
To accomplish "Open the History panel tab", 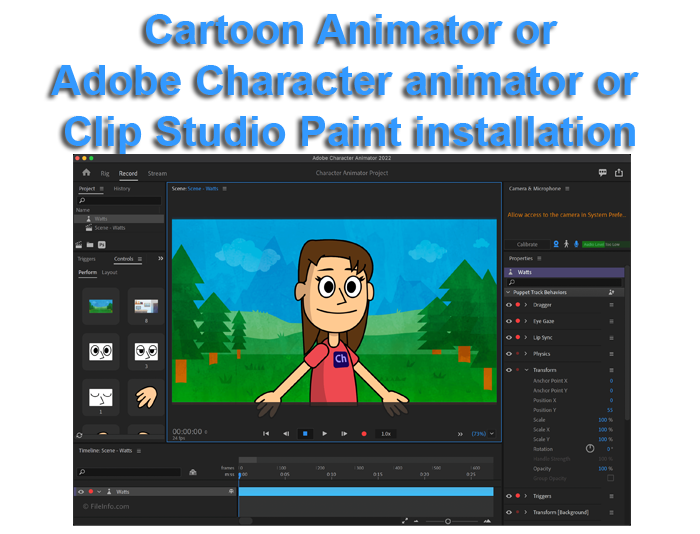I will pos(122,188).
